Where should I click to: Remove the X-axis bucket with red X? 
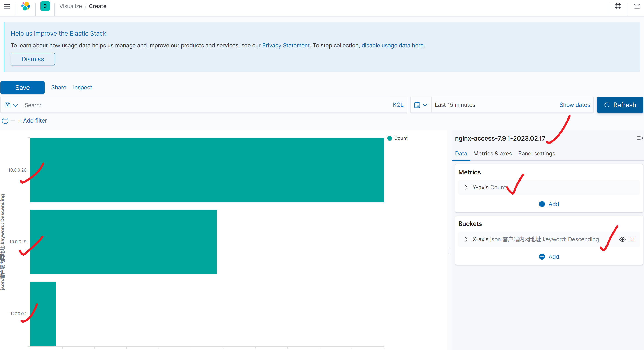tap(632, 239)
